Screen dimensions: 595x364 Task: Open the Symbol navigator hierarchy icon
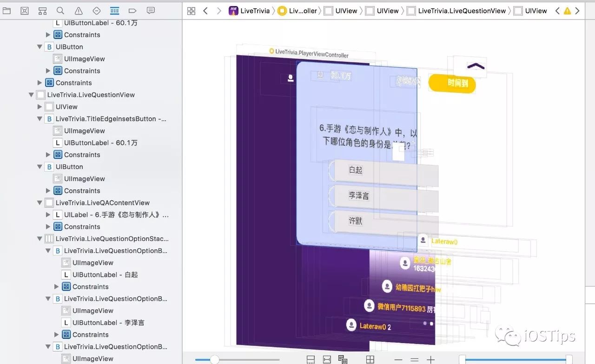point(43,11)
